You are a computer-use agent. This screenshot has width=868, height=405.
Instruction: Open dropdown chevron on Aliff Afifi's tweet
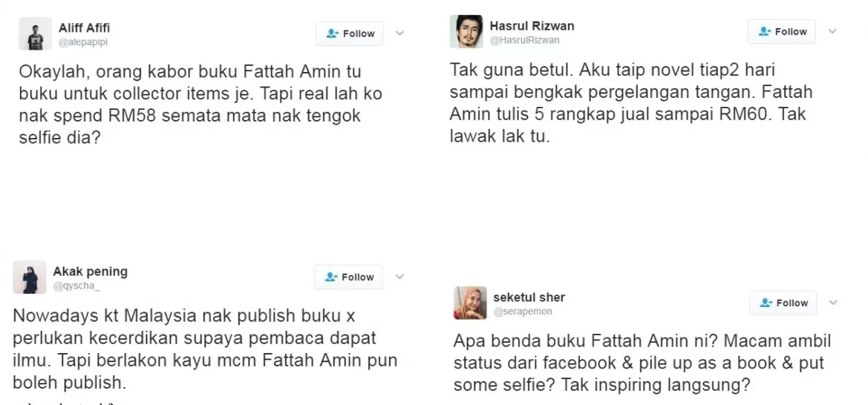tap(399, 33)
